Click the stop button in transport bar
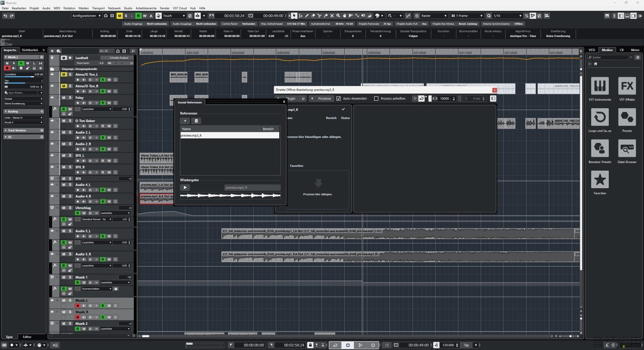The width and height of the screenshot is (644, 350). click(x=348, y=345)
